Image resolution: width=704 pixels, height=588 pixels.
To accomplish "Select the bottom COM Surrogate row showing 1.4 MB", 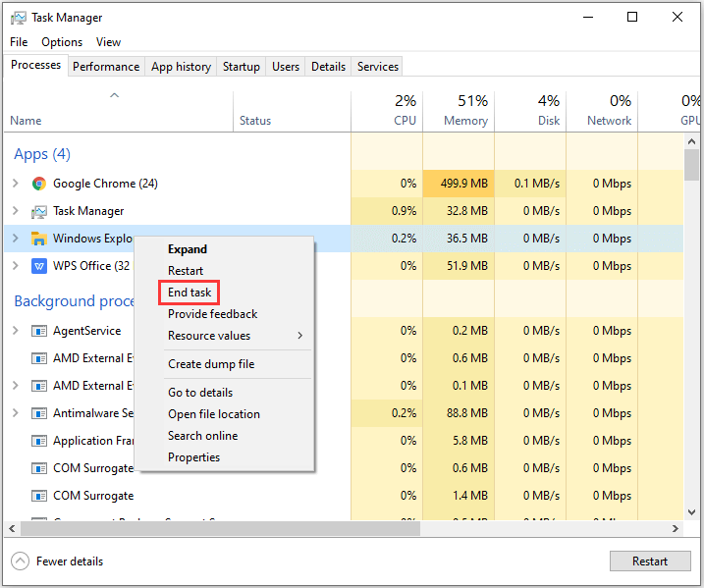I will [344, 496].
